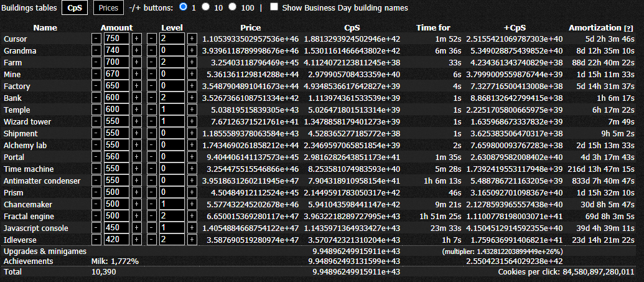Increase Grandma amount with plus button

pyautogui.click(x=136, y=51)
